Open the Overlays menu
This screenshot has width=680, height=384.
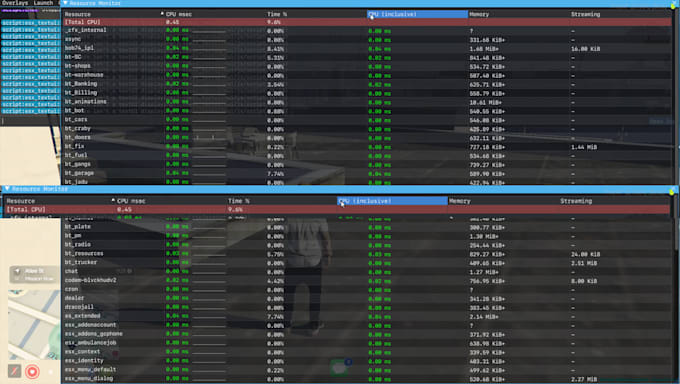(15, 3)
